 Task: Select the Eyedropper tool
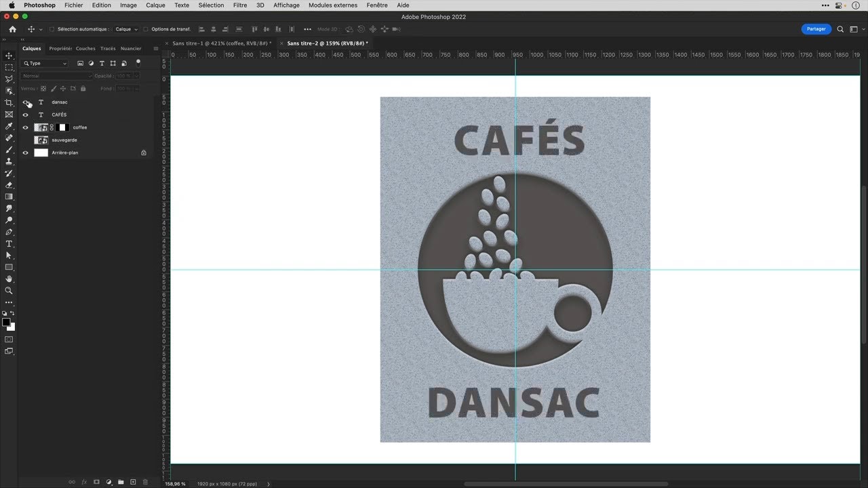click(9, 126)
